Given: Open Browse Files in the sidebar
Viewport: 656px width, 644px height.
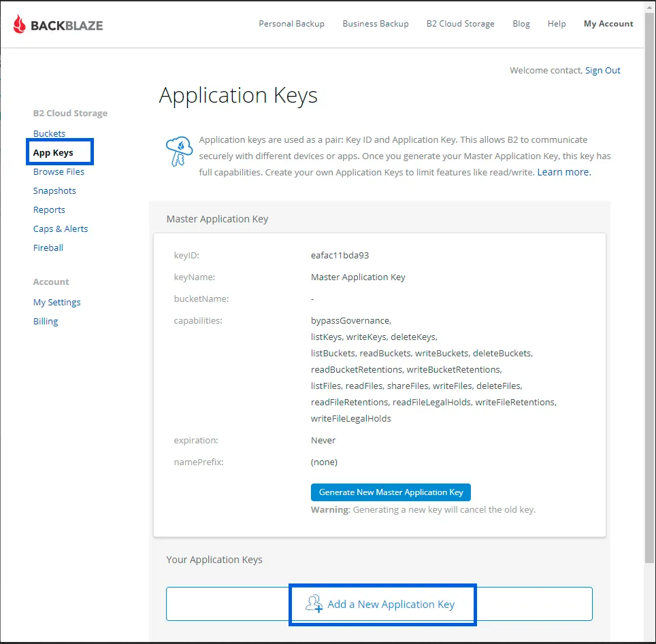Looking at the screenshot, I should pos(59,172).
